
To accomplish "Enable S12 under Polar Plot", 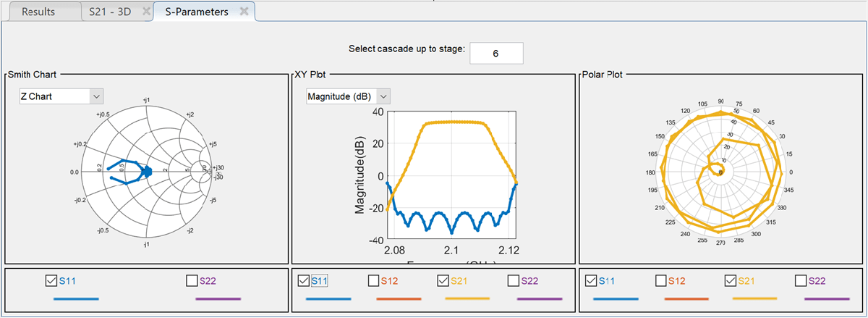I will point(661,280).
